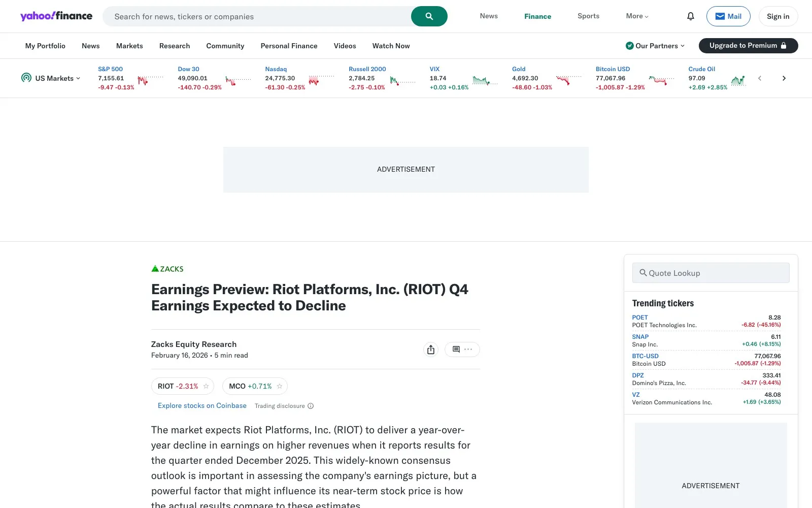Viewport: 812px width, 508px height.
Task: Click Zacks Equity Research author name
Action: point(194,344)
